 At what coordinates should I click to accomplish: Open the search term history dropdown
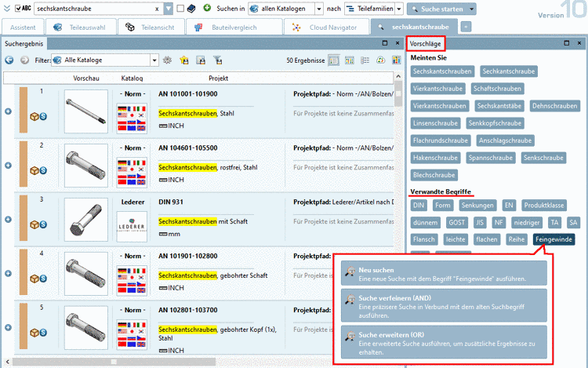coord(169,9)
